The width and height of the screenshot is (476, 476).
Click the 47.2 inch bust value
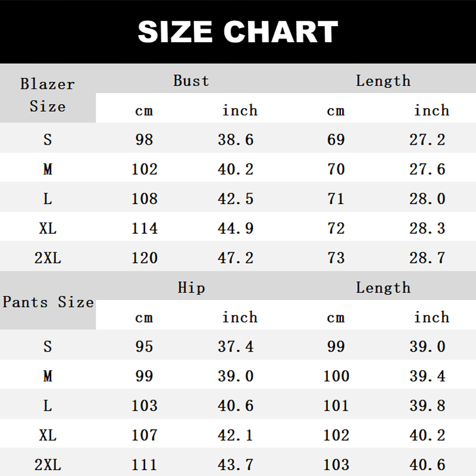[236, 258]
